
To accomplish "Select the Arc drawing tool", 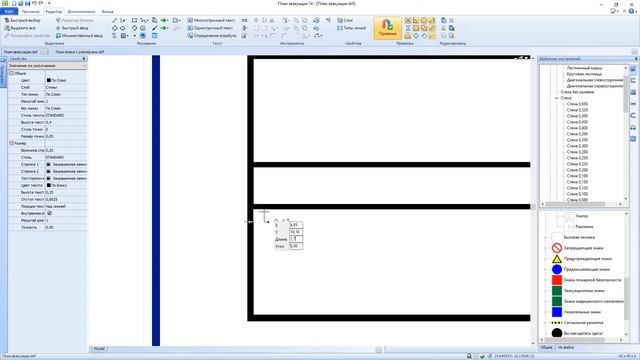I will coord(134,28).
